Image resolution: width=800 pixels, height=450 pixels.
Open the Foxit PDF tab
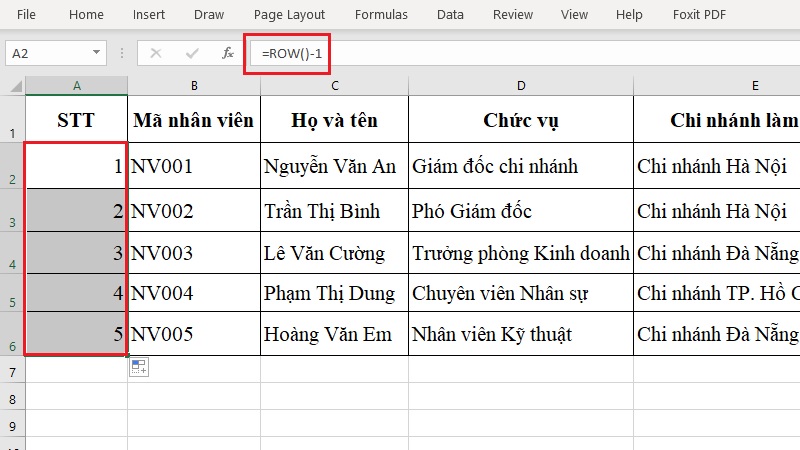699,15
